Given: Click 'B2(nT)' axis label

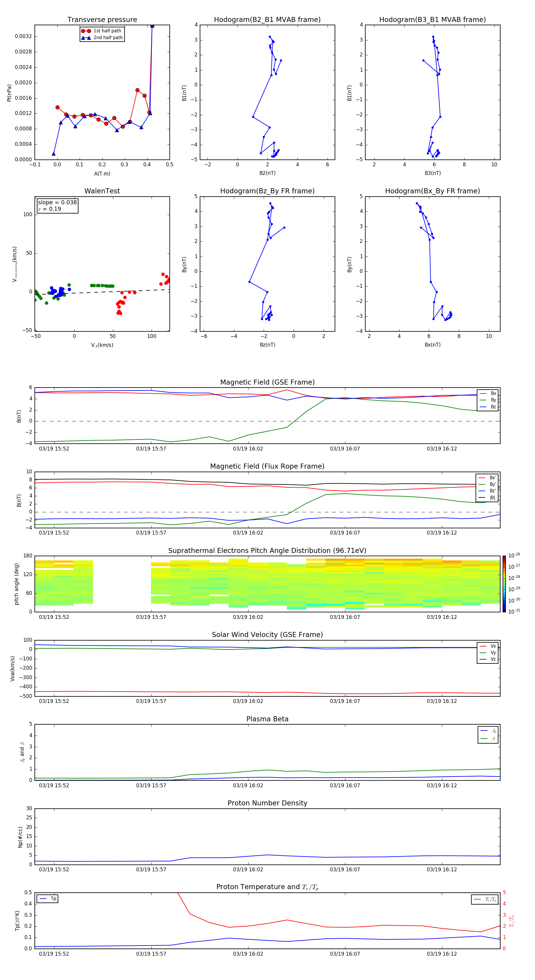Looking at the screenshot, I should (x=267, y=173).
